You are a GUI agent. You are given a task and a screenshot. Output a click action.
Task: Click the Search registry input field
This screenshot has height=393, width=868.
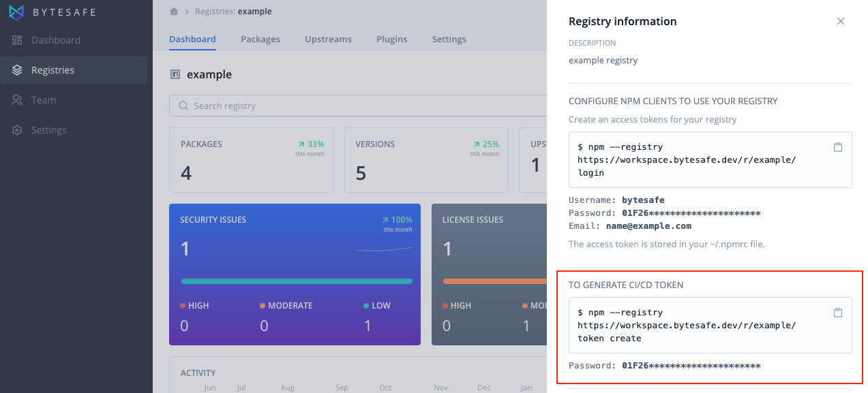[x=358, y=106]
